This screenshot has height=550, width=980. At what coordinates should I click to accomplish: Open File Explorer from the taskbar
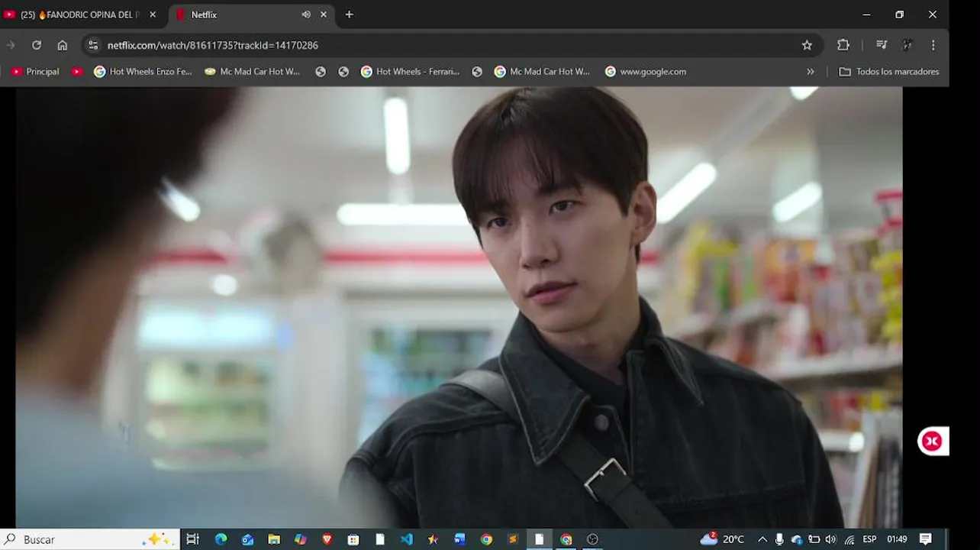click(274, 539)
